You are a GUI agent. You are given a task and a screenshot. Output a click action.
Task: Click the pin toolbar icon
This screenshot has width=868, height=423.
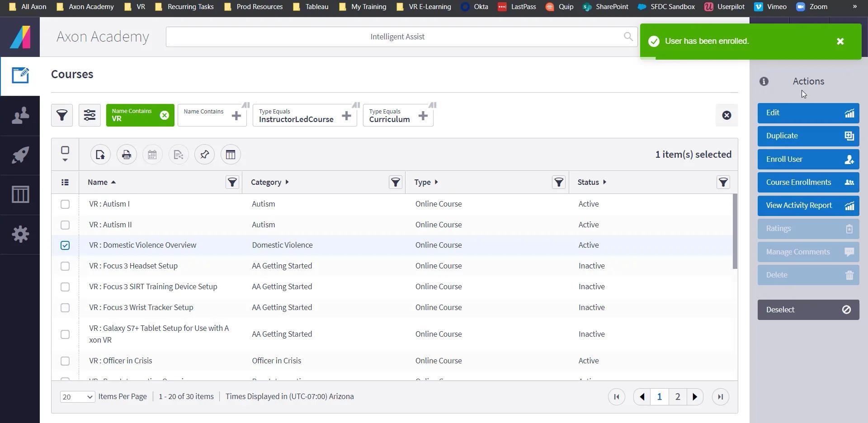point(204,155)
